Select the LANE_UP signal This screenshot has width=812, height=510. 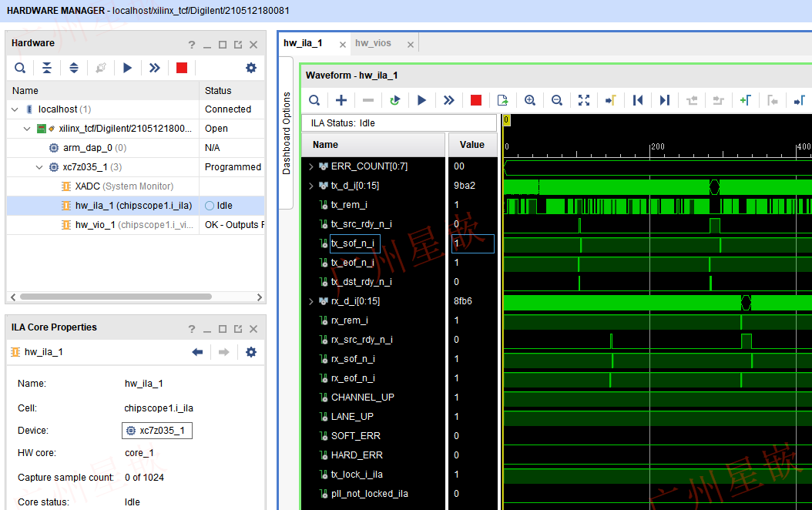352,416
